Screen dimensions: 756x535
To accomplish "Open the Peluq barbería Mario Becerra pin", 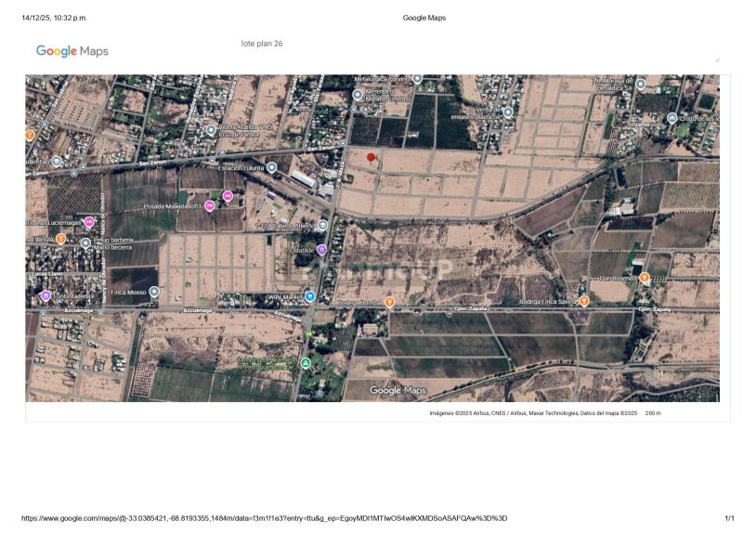I will click(x=85, y=243).
